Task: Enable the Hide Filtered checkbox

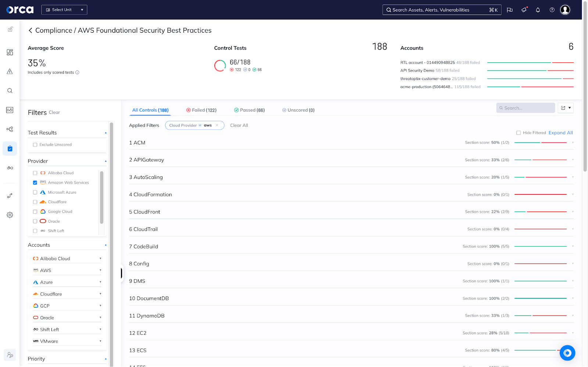Action: [x=519, y=133]
